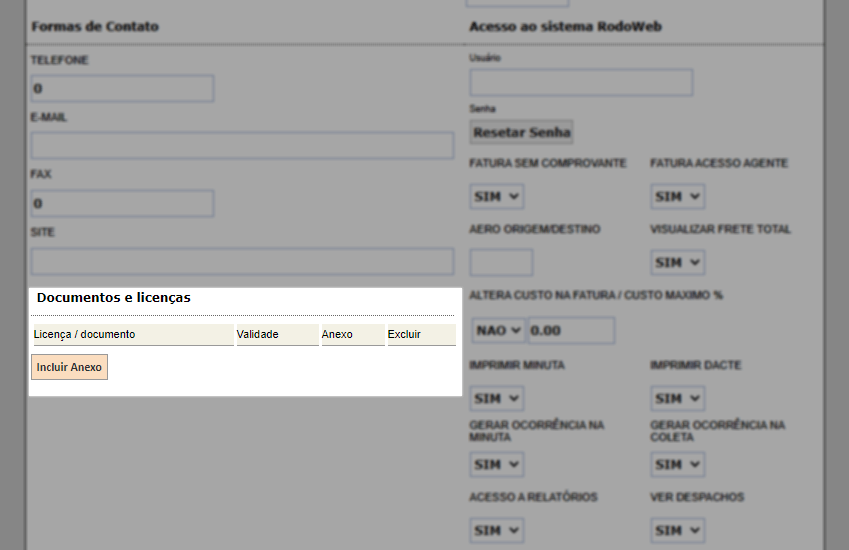This screenshot has width=849, height=550.
Task: Focus the Usuário input field
Action: (x=581, y=83)
